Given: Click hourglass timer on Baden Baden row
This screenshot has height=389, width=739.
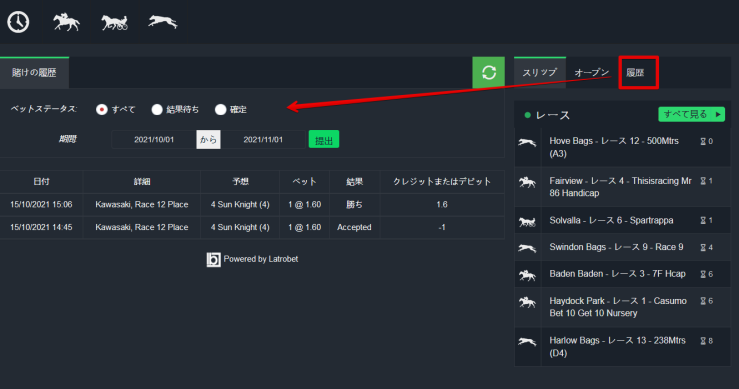Looking at the screenshot, I should [703, 274].
